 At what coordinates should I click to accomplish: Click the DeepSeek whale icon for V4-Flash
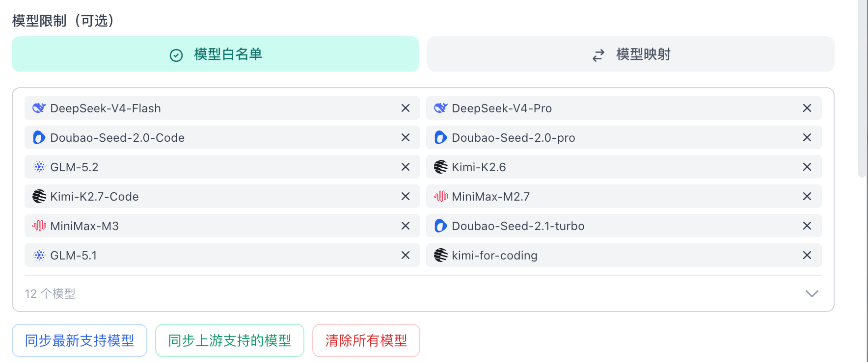(x=39, y=108)
